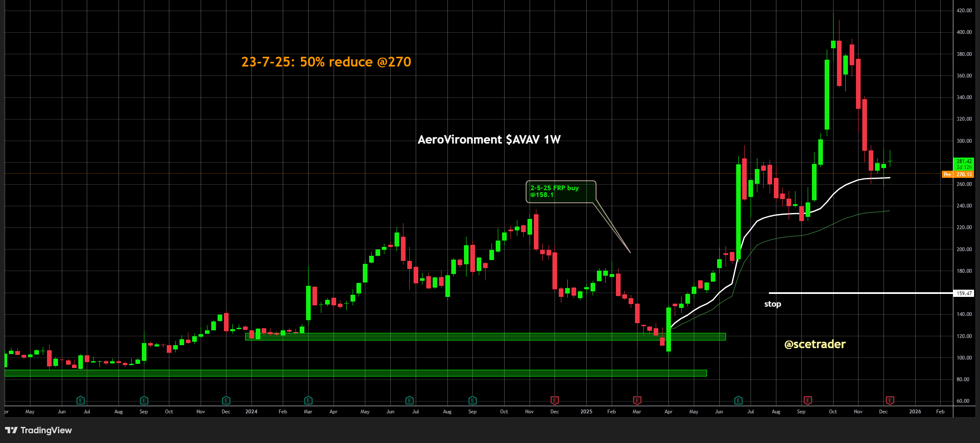This screenshot has width=980, height=443.
Task: Open the red earnings marker above Dec 2025
Action: pyautogui.click(x=890, y=400)
